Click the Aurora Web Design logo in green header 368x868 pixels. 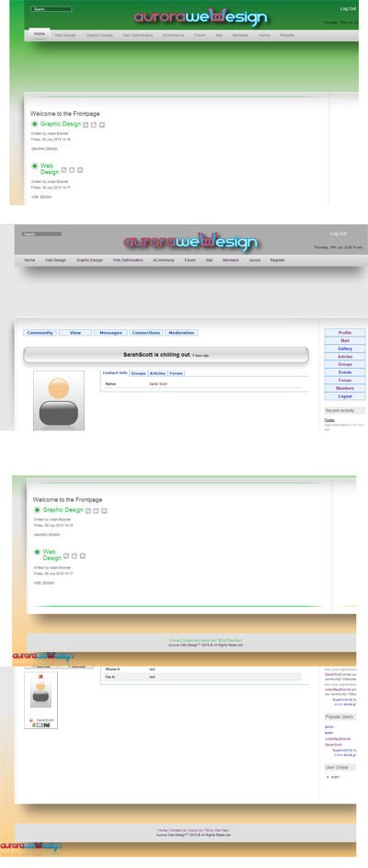[200, 17]
